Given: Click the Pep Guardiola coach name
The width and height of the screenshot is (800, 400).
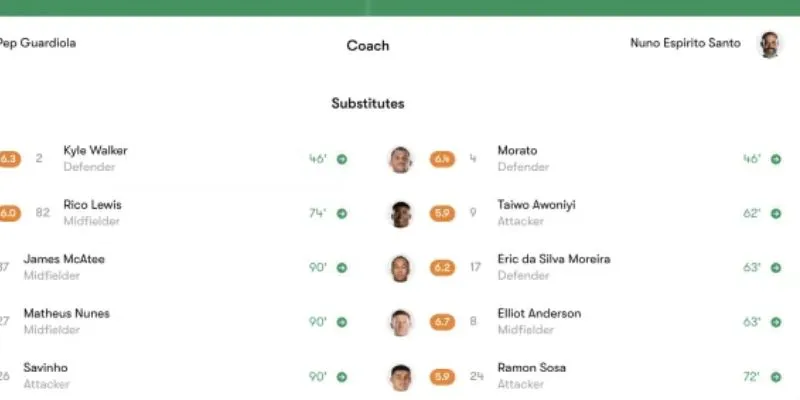Looking at the screenshot, I should [x=38, y=43].
